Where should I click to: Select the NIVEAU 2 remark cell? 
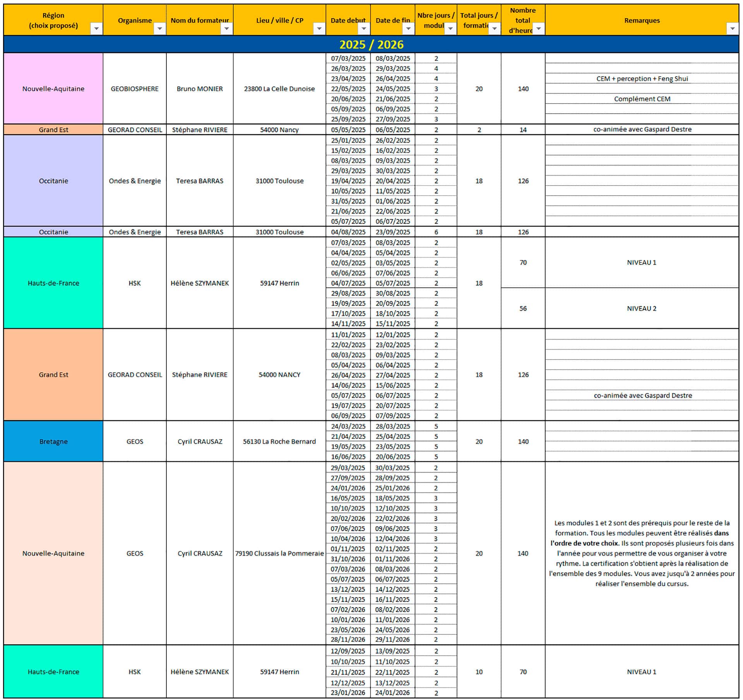point(642,308)
